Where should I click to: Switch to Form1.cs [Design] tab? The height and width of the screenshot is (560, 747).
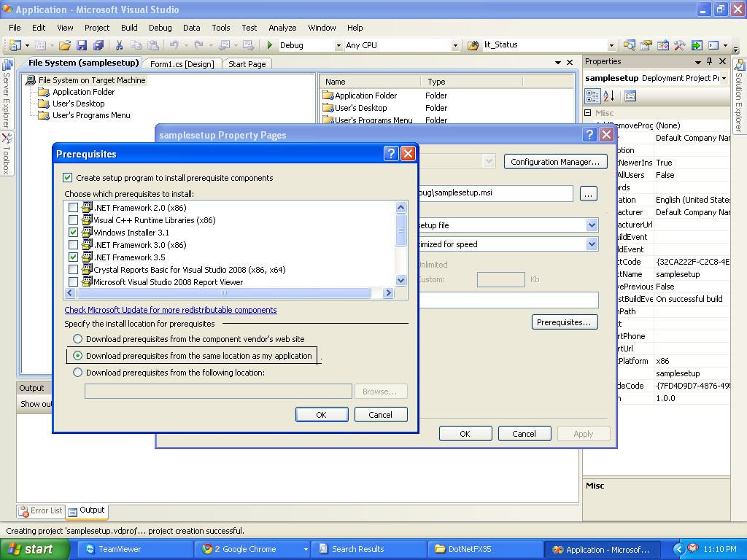[x=182, y=64]
